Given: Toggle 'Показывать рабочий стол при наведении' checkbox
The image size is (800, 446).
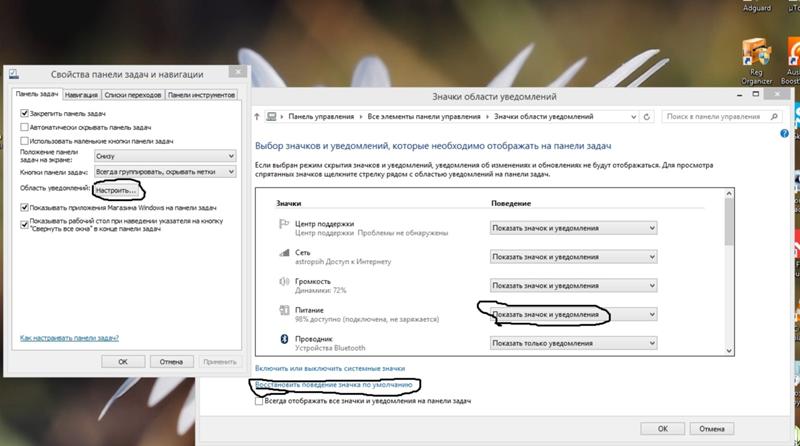Looking at the screenshot, I should [24, 225].
